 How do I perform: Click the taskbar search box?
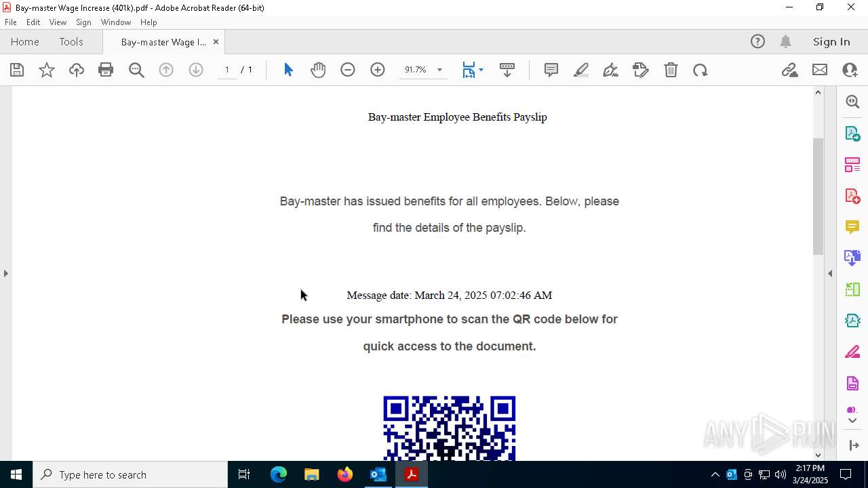coord(130,474)
